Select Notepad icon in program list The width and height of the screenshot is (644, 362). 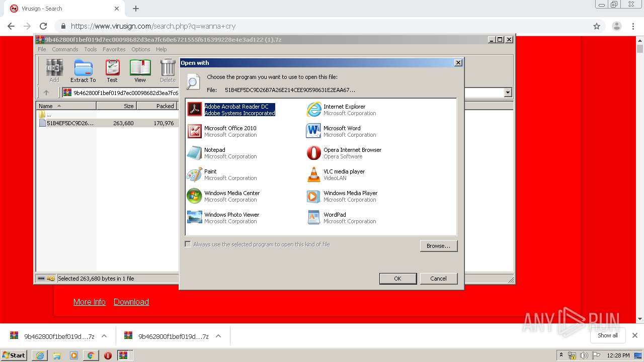point(194,152)
